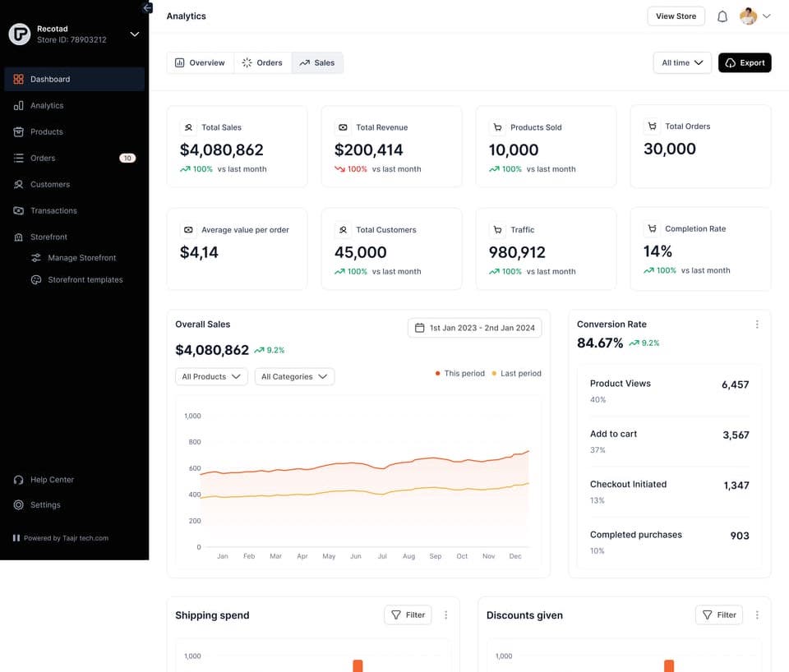Click the Average value per order icon
The image size is (789, 672).
tap(188, 230)
